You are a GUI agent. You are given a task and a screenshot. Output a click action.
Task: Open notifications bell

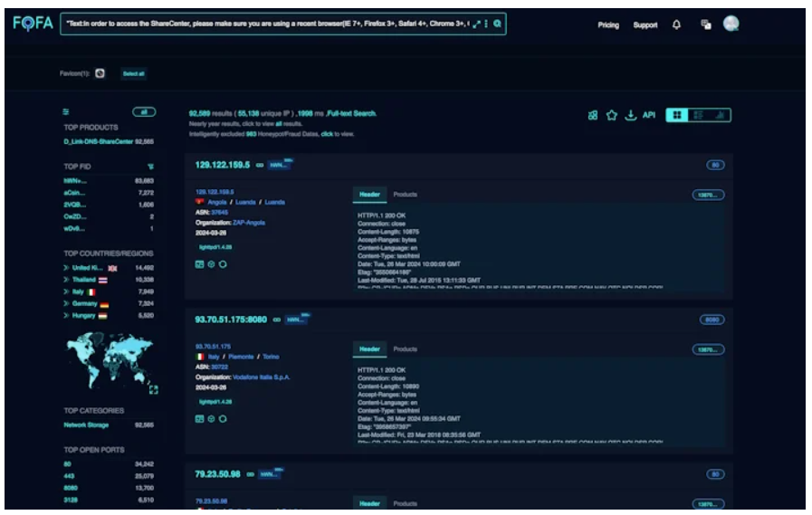pyautogui.click(x=676, y=24)
